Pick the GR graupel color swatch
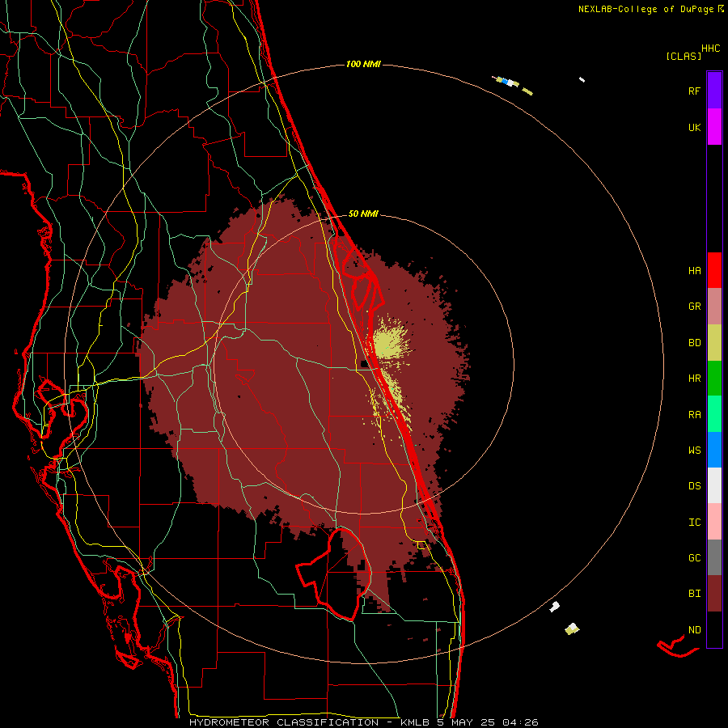728x728 pixels. (714, 307)
